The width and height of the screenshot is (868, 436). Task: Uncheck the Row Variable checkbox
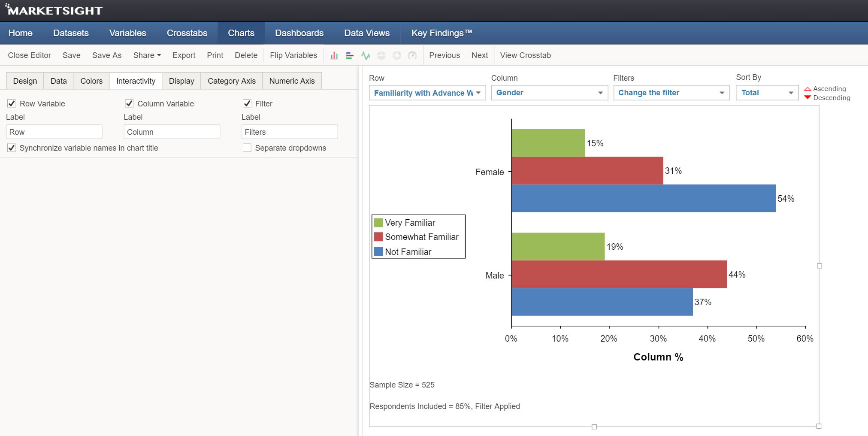[x=11, y=103]
